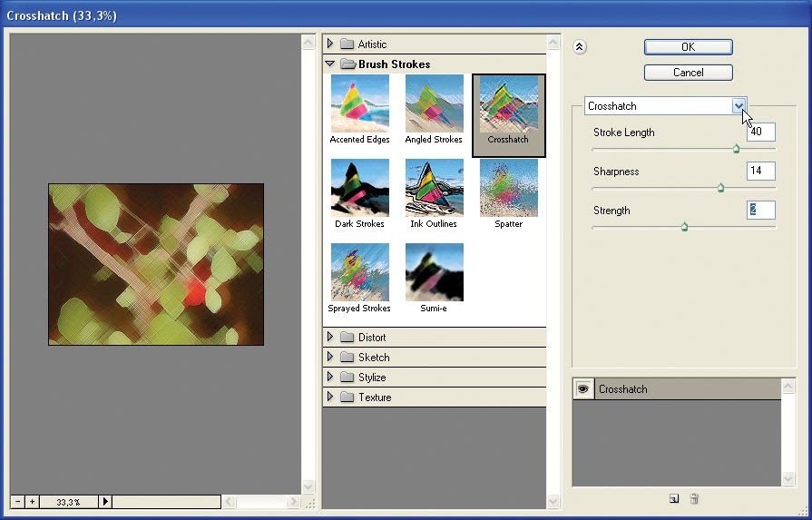Click the Stroke Length slider handle
The image size is (812, 520).
pos(736,149)
